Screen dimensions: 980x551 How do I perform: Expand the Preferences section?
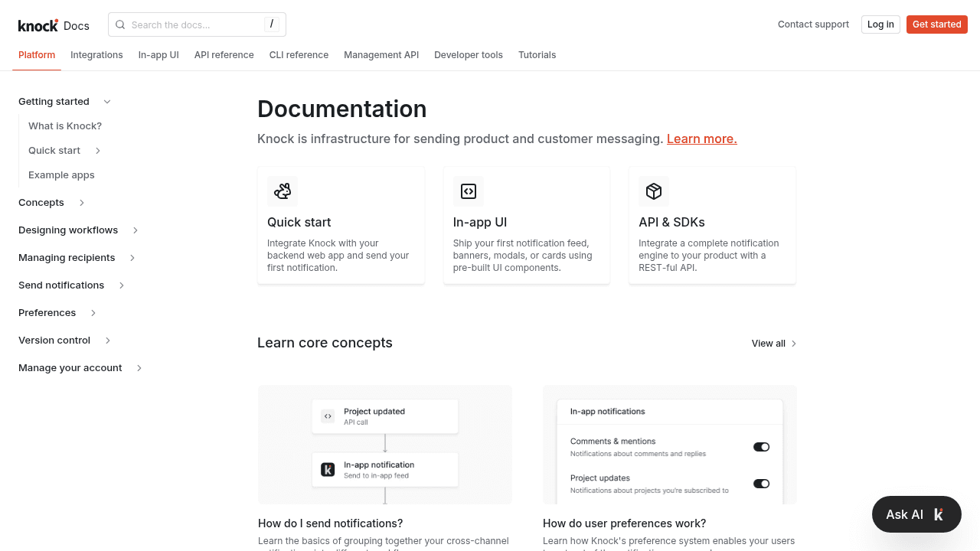[93, 313]
